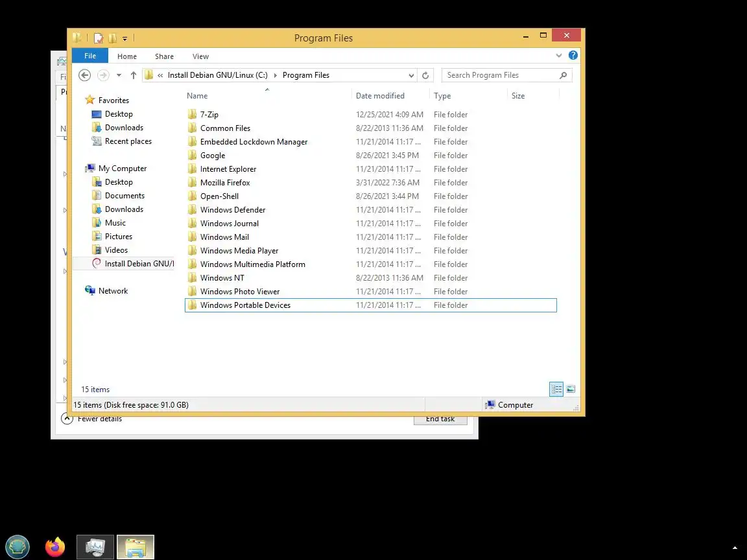Screen dimensions: 747x560
Task: Click the Help question mark icon
Action: pos(573,56)
